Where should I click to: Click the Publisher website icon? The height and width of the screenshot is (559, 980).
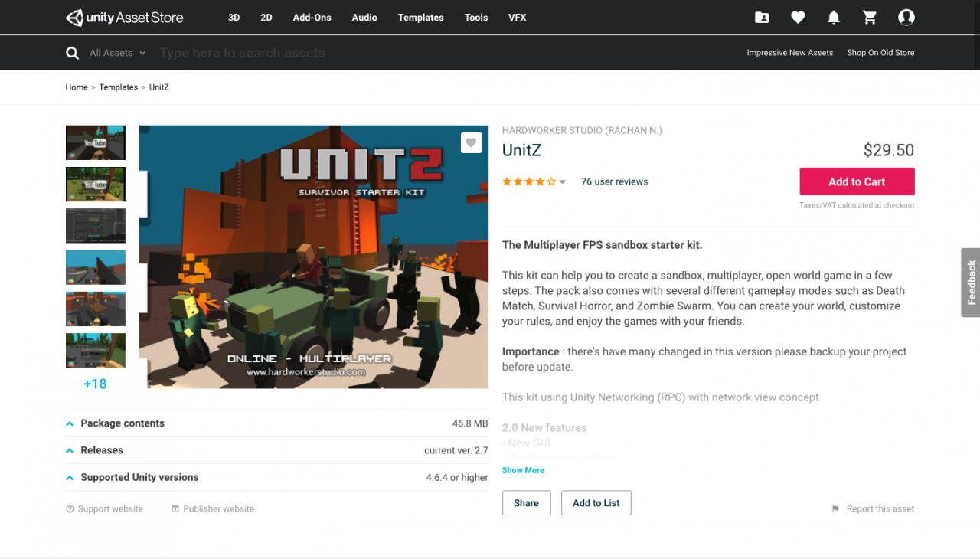tap(175, 509)
